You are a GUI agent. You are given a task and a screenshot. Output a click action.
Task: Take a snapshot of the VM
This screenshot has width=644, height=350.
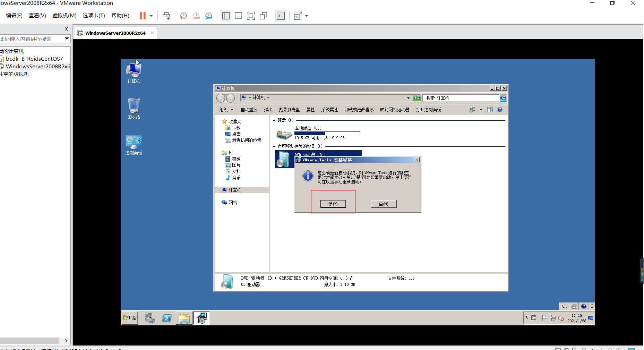tap(183, 16)
